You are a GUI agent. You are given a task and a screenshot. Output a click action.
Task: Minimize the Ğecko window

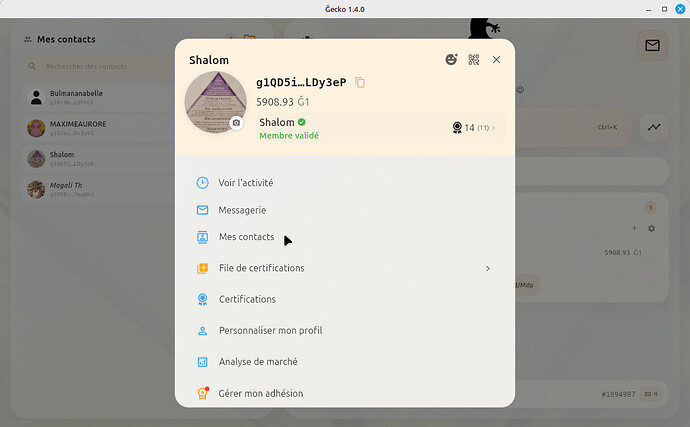[x=649, y=9]
